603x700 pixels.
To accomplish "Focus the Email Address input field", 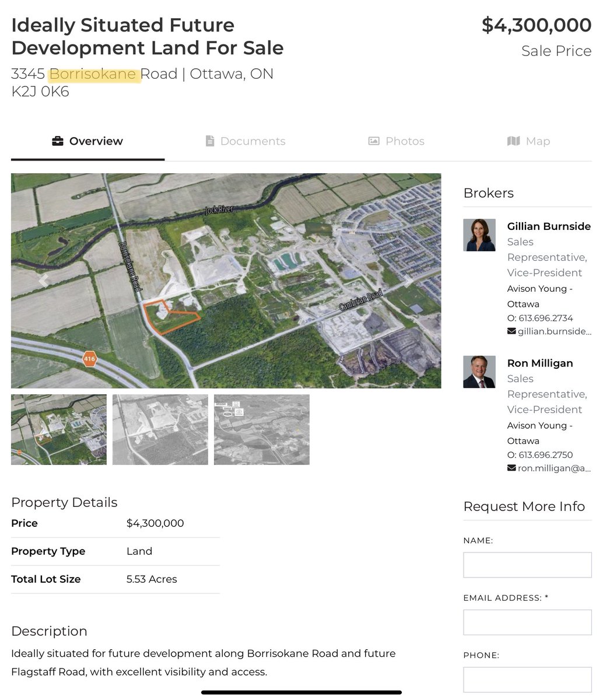I will point(527,622).
